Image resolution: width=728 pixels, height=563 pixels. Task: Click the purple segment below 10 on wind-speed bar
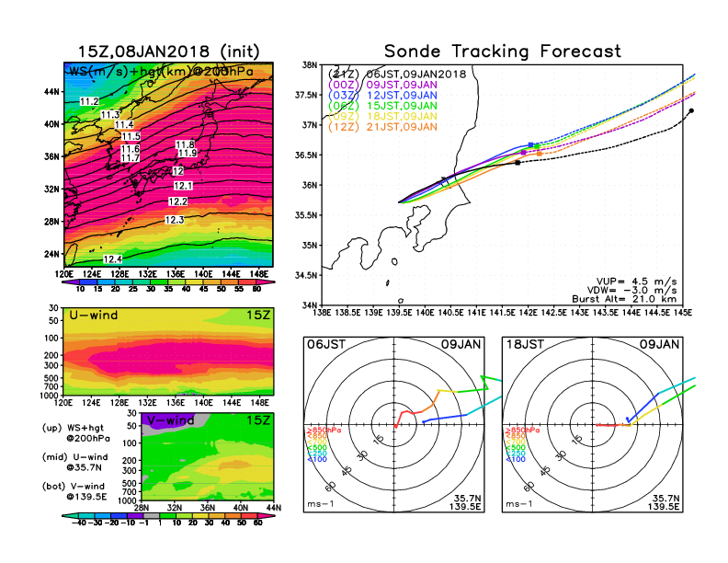click(70, 281)
